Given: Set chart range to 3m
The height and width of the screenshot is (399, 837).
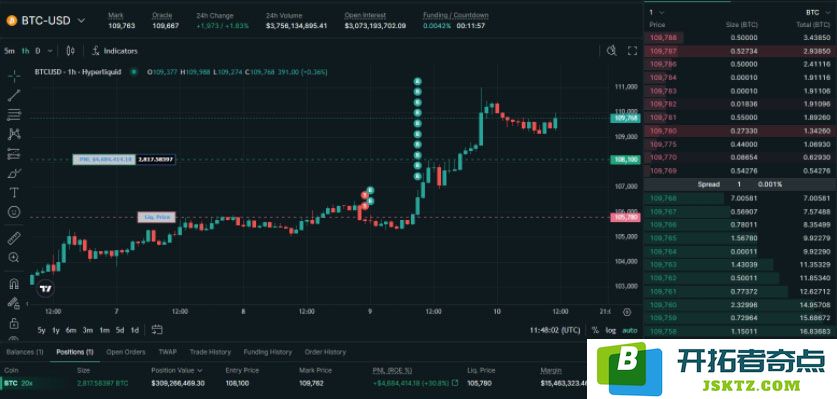Looking at the screenshot, I should (88, 330).
